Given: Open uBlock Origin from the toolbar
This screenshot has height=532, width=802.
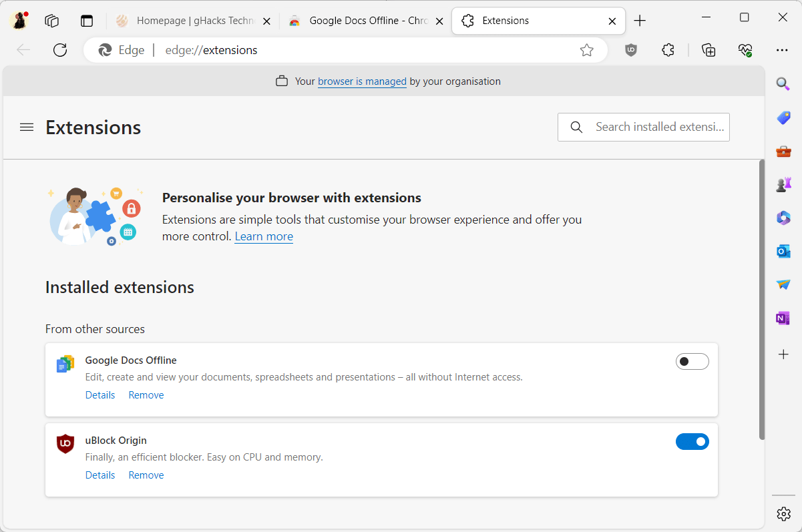Looking at the screenshot, I should [x=630, y=50].
